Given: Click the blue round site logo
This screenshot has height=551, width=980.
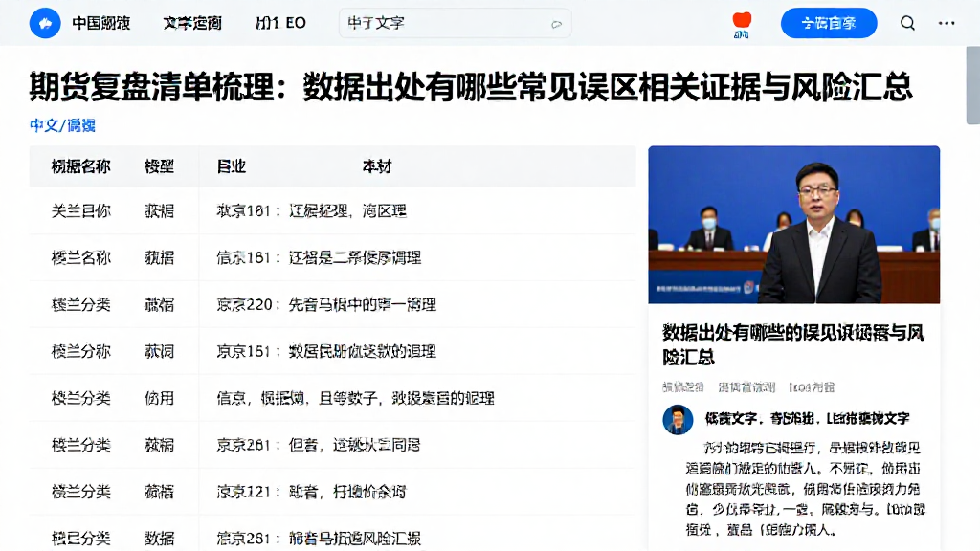Looking at the screenshot, I should pyautogui.click(x=45, y=23).
